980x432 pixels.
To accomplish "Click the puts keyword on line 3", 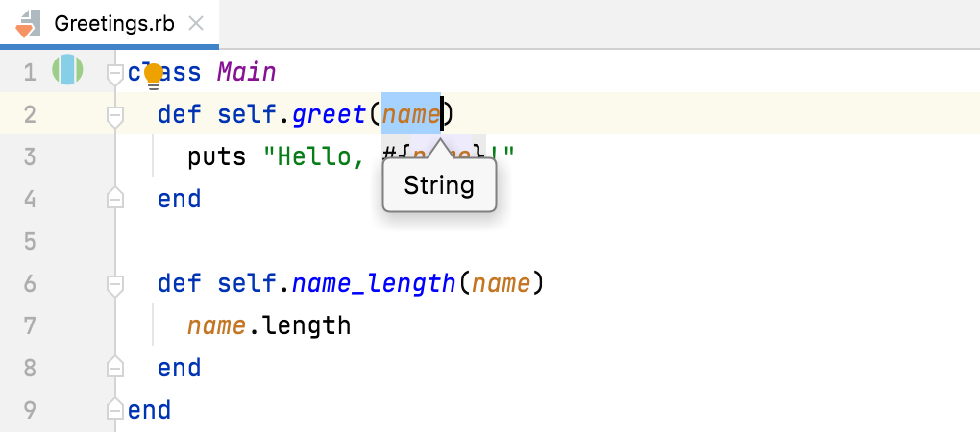I will [217, 156].
